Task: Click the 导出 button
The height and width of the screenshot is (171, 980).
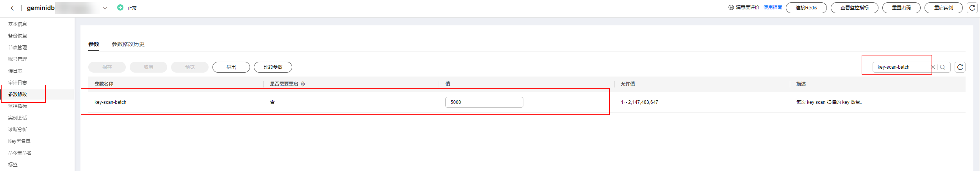Action: click(x=231, y=67)
